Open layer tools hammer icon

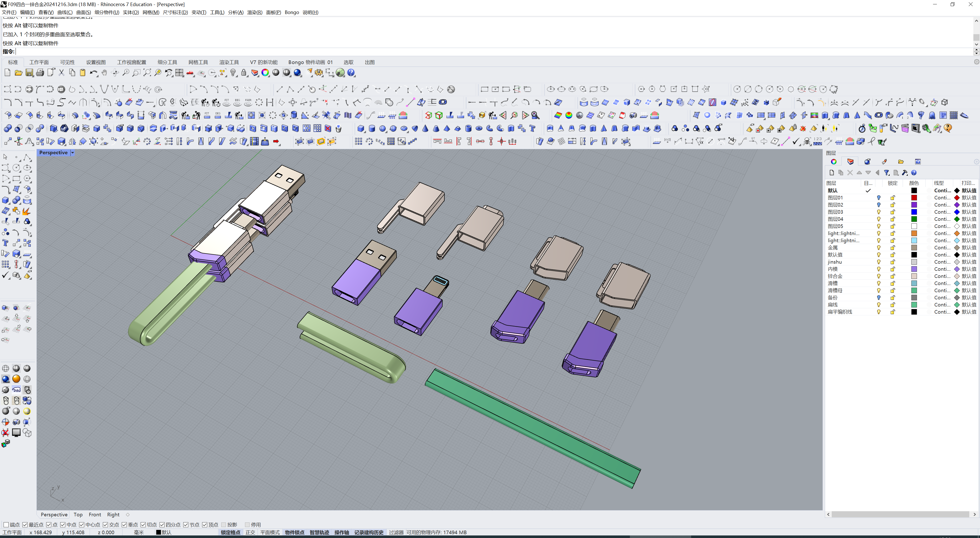(905, 173)
